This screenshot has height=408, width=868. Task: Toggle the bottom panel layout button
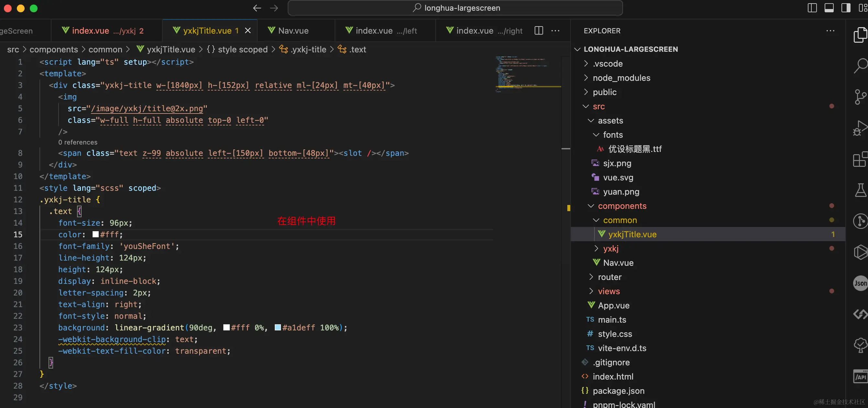(829, 8)
